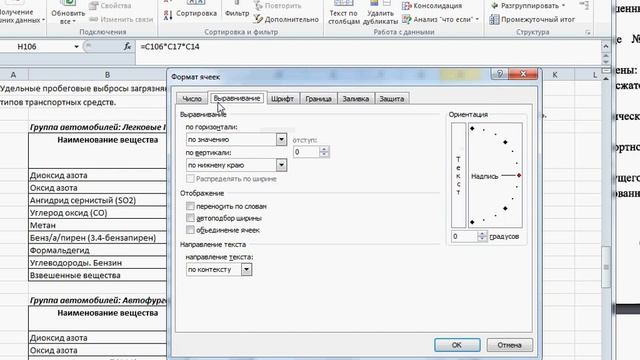Click the formula bar text =C106*C17*C14

(x=170, y=47)
